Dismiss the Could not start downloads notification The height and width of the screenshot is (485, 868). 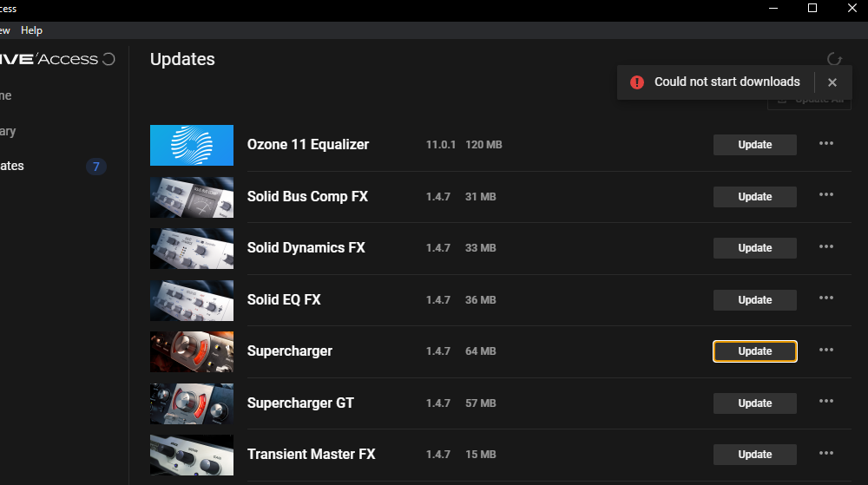[x=832, y=82]
